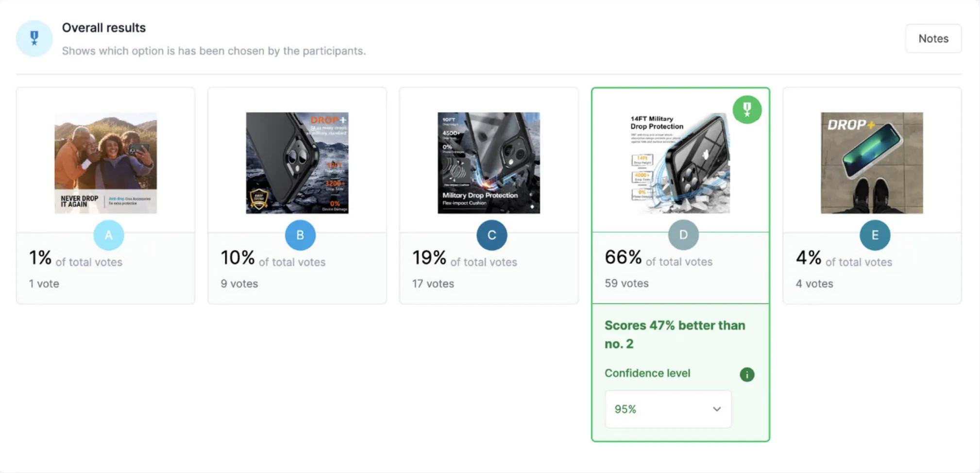The width and height of the screenshot is (980, 473).
Task: Open the 14FT Military Drop Protection thumbnail
Action: click(680, 163)
